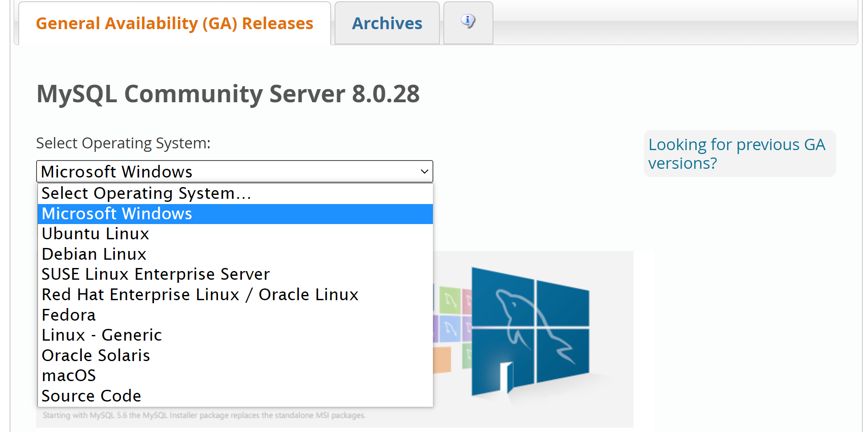This screenshot has width=868, height=432.
Task: Pick Red Hat Enterprise Linux / Oracle Linux
Action: click(x=235, y=295)
